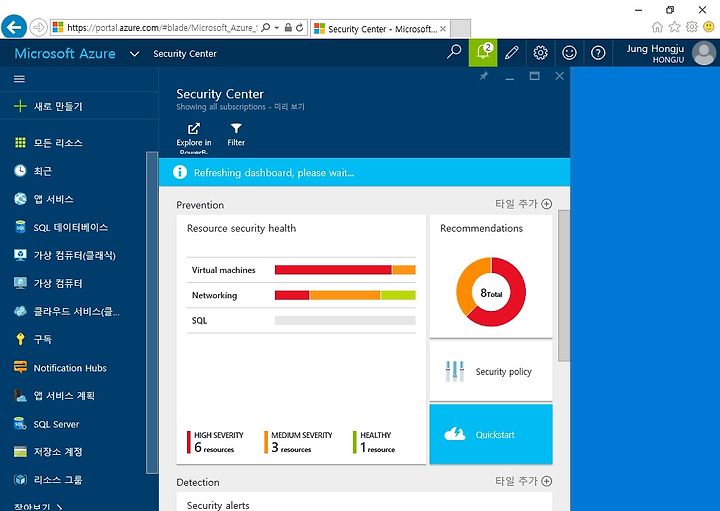The height and width of the screenshot is (511, 720).
Task: Click the Recommendations donut chart
Action: click(x=491, y=292)
